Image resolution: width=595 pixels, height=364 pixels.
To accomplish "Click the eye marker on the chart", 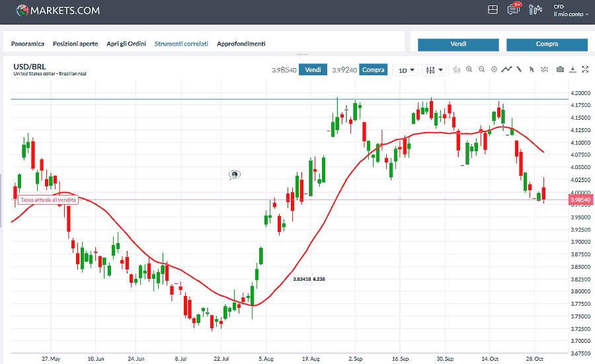I will [x=234, y=174].
